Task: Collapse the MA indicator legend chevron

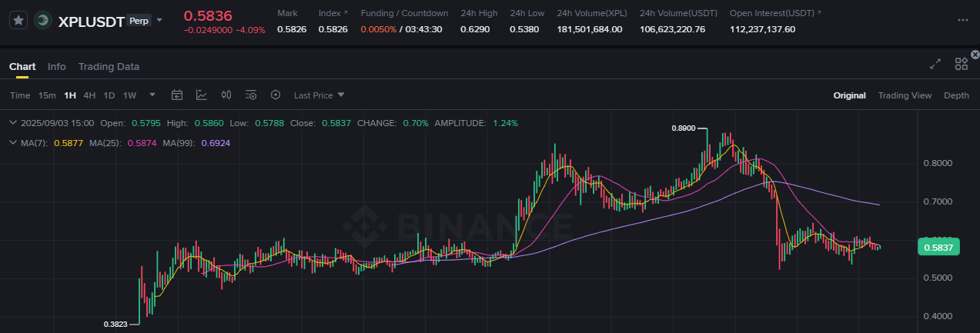Action: pyautogui.click(x=12, y=143)
